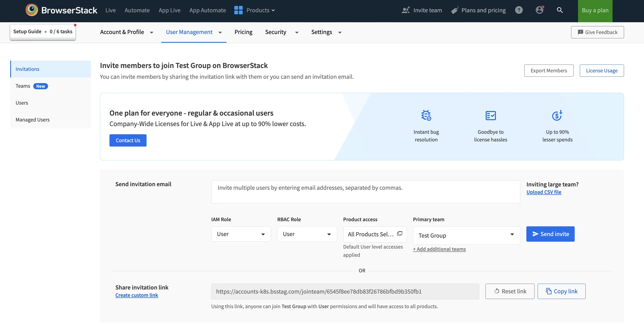The image size is (644, 334).
Task: Open the help question mark icon
Action: (519, 10)
